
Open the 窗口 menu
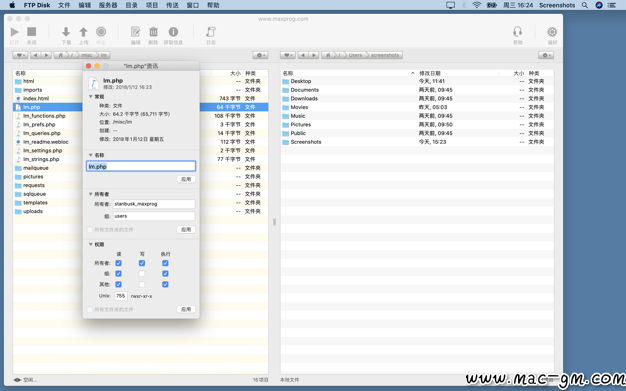pyautogui.click(x=192, y=5)
